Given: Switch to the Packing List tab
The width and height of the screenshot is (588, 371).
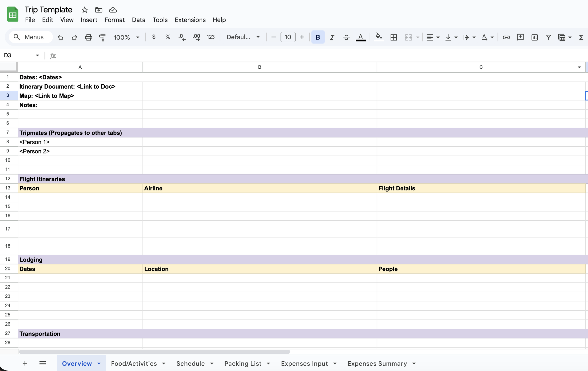Looking at the screenshot, I should (x=243, y=363).
